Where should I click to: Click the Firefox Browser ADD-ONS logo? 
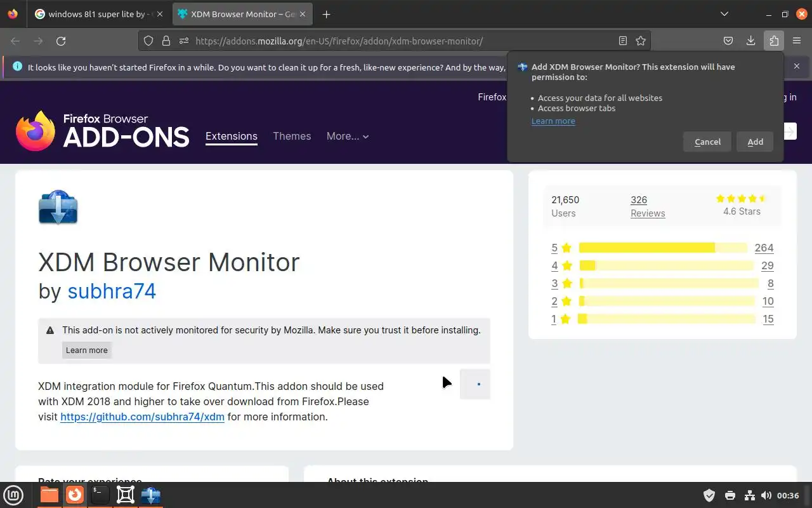pos(103,131)
